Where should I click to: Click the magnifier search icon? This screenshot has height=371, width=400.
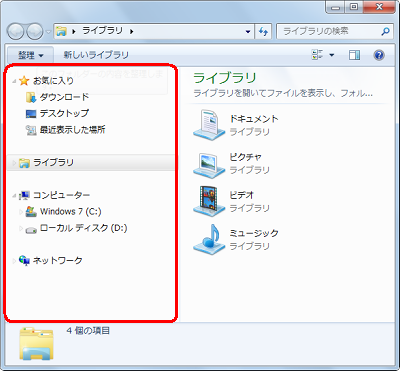(x=385, y=32)
